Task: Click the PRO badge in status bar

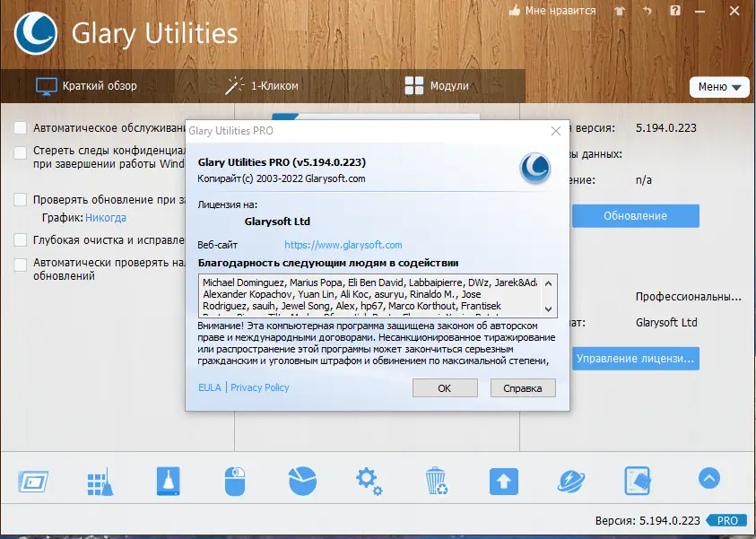Action: tap(726, 521)
